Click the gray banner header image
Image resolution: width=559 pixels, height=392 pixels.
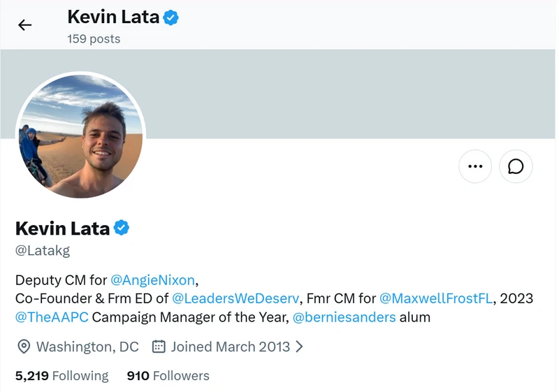(349, 94)
